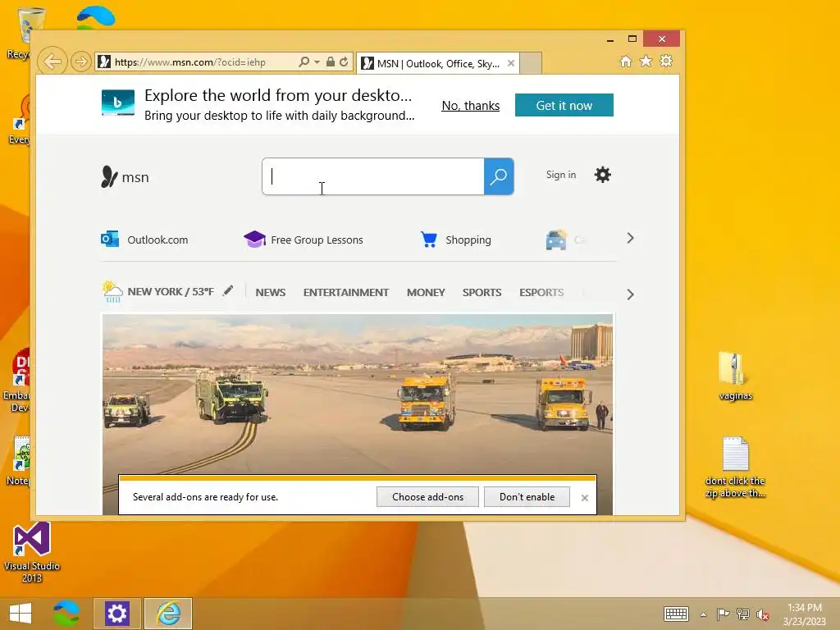Expand shortcuts row with right chevron
Screen dimensions: 840x630
pos(630,239)
